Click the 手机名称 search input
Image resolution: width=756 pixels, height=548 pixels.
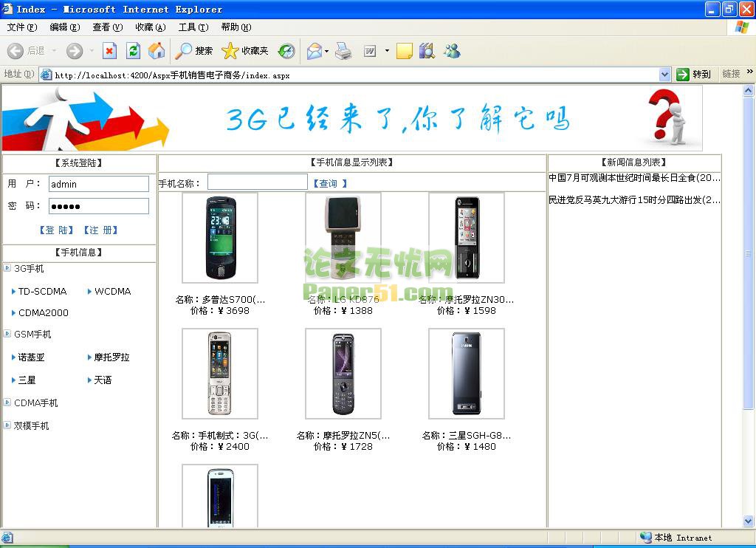pyautogui.click(x=258, y=182)
